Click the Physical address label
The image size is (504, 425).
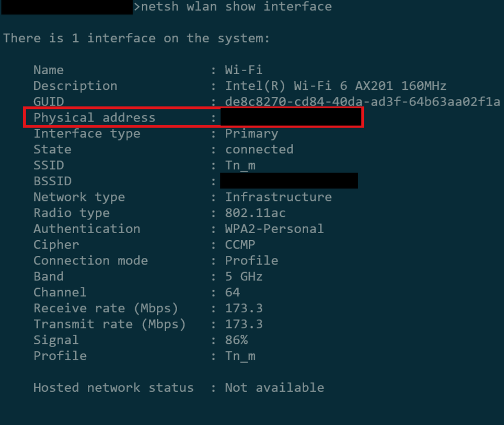94,118
